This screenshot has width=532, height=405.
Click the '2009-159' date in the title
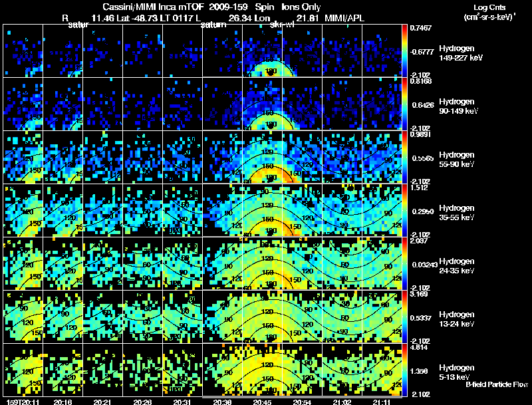click(x=229, y=7)
